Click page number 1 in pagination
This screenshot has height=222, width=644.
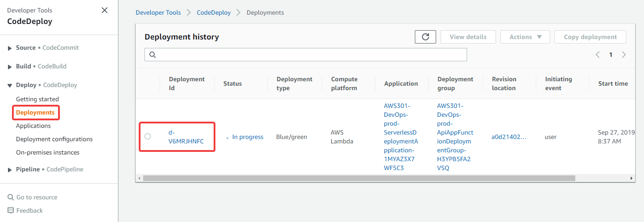[610, 55]
